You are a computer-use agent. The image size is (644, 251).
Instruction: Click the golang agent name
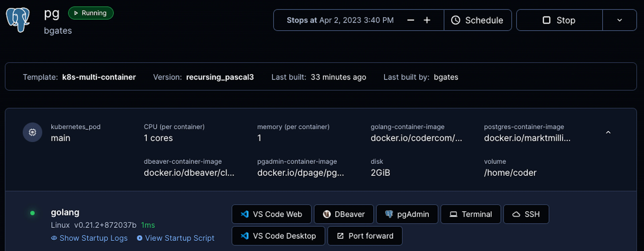tap(65, 212)
